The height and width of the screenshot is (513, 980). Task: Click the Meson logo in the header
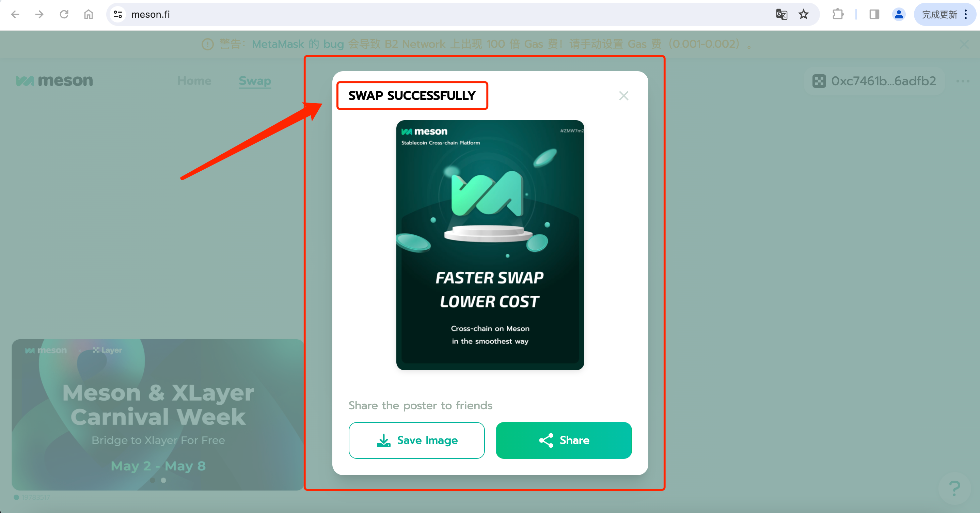point(54,81)
